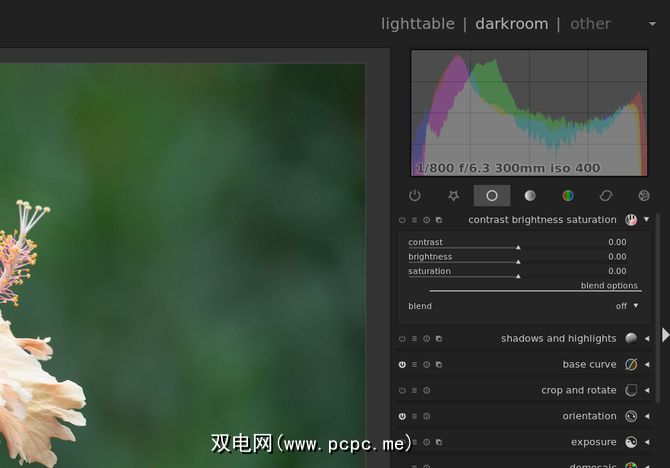Open presets for shadows and highlights
The width and height of the screenshot is (670, 468).
pyautogui.click(x=414, y=338)
